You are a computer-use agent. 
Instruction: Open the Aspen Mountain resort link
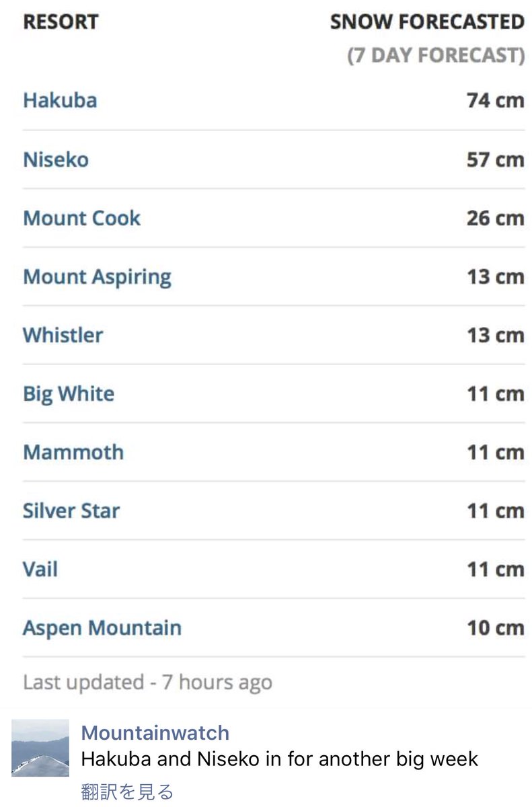pyautogui.click(x=102, y=628)
